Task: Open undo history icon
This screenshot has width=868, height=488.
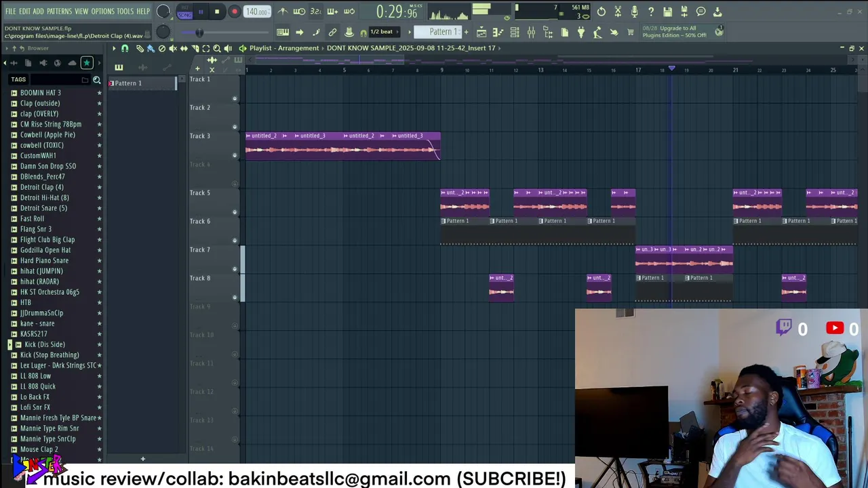Action: (x=601, y=12)
